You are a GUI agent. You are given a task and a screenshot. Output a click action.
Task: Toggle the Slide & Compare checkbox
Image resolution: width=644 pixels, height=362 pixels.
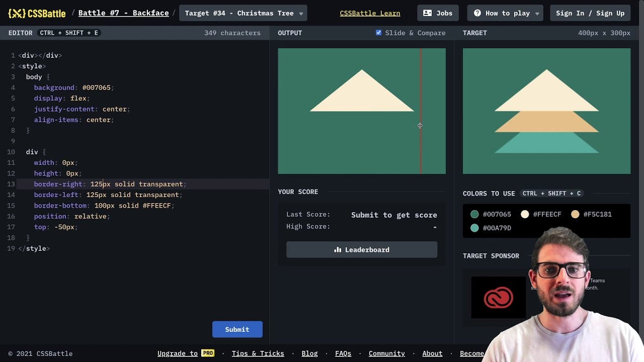(378, 33)
